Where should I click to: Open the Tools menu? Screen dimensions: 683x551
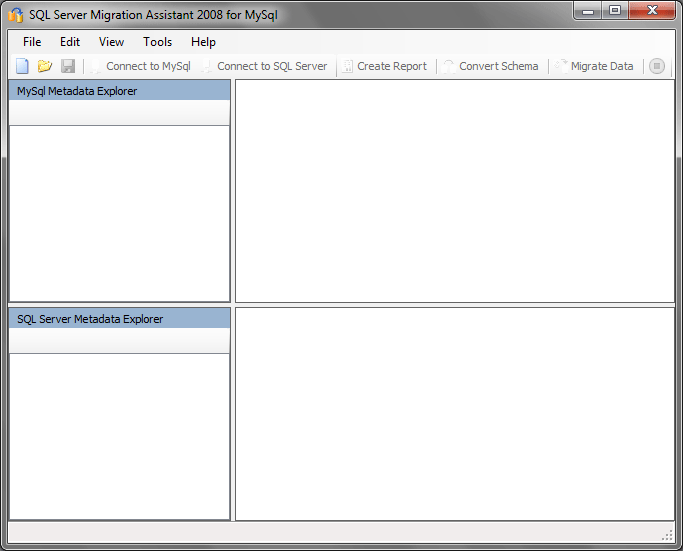tap(157, 42)
